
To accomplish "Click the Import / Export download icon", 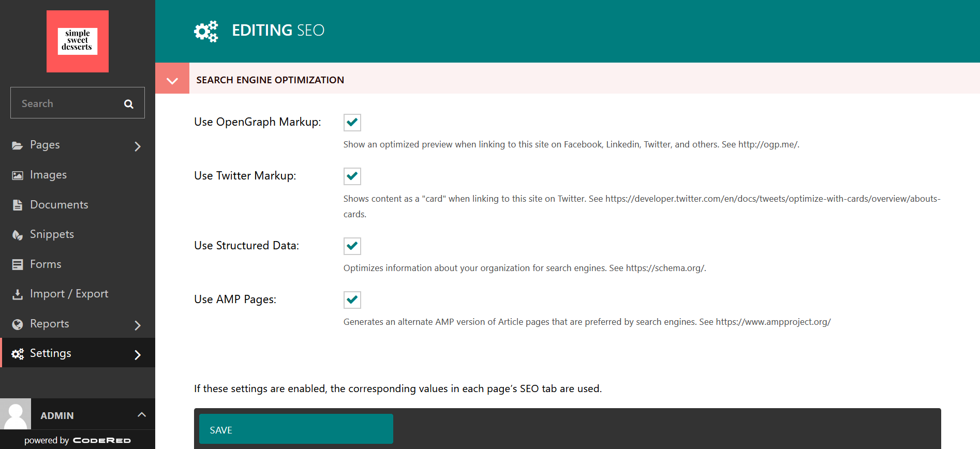I will [x=18, y=294].
